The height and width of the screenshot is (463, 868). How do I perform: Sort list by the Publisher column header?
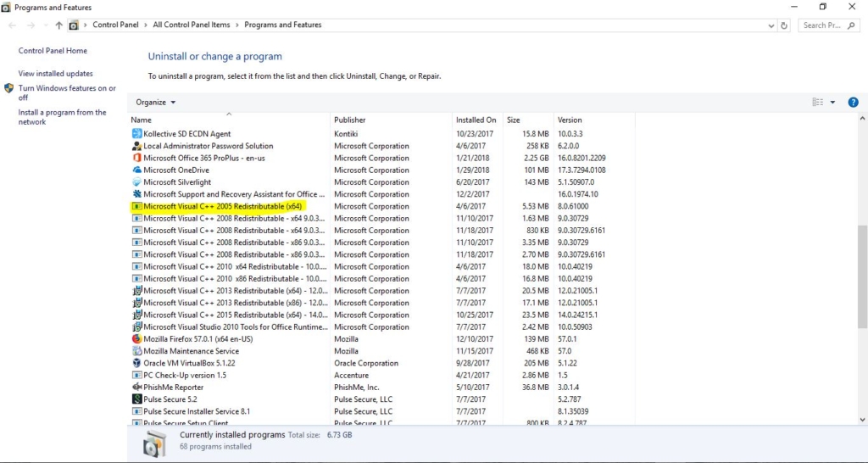click(350, 120)
